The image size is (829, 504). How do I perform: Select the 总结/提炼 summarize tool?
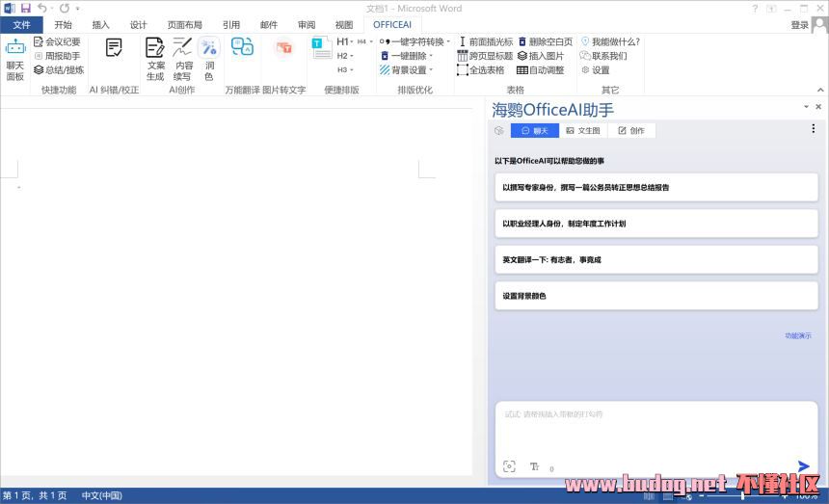coord(59,69)
